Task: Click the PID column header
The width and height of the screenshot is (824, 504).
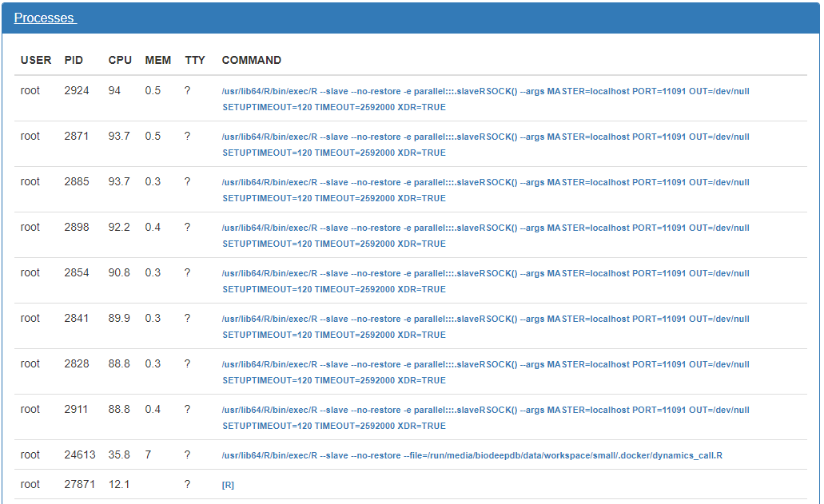Action: [x=74, y=60]
